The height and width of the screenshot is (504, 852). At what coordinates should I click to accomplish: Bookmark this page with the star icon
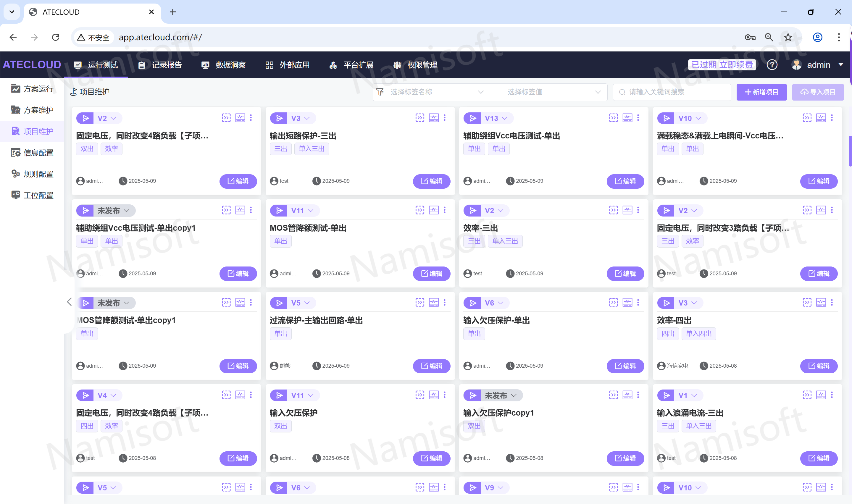[788, 37]
